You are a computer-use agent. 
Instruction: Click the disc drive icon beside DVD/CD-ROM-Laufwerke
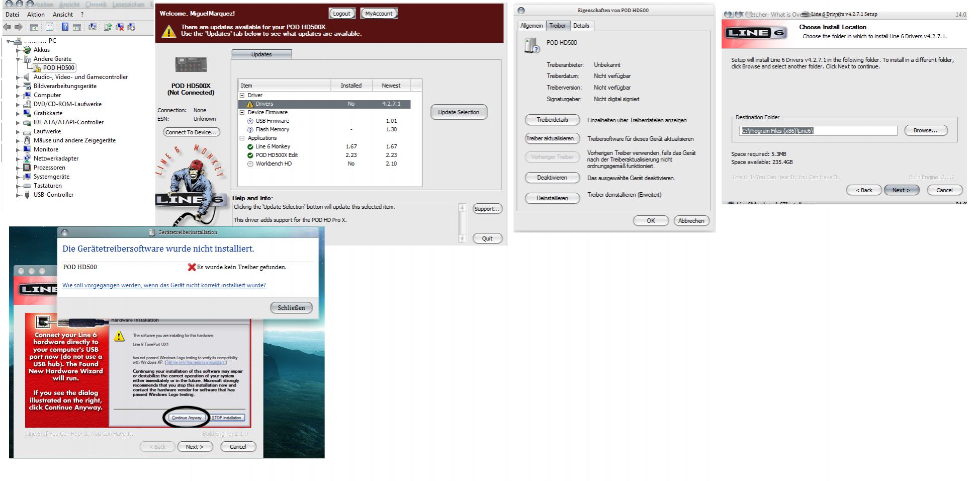27,104
